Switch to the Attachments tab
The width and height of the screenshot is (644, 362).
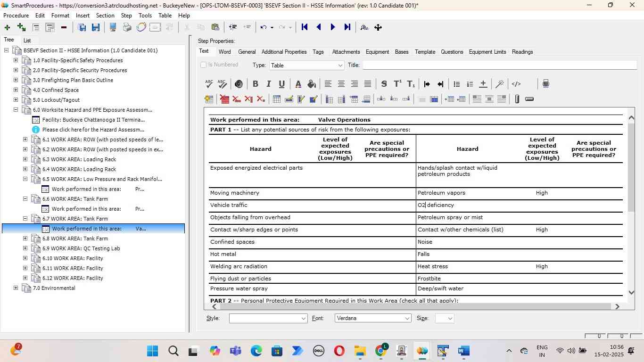coord(346,52)
